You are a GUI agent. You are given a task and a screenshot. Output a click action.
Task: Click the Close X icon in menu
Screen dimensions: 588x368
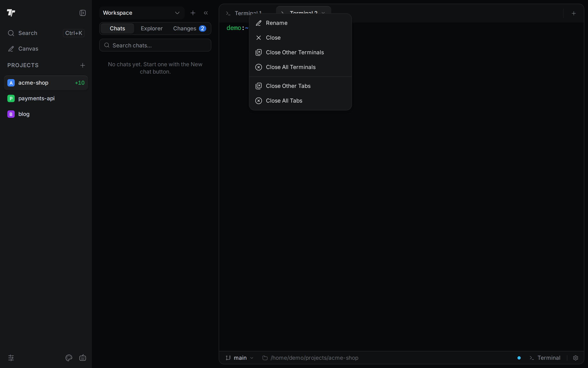point(259,38)
